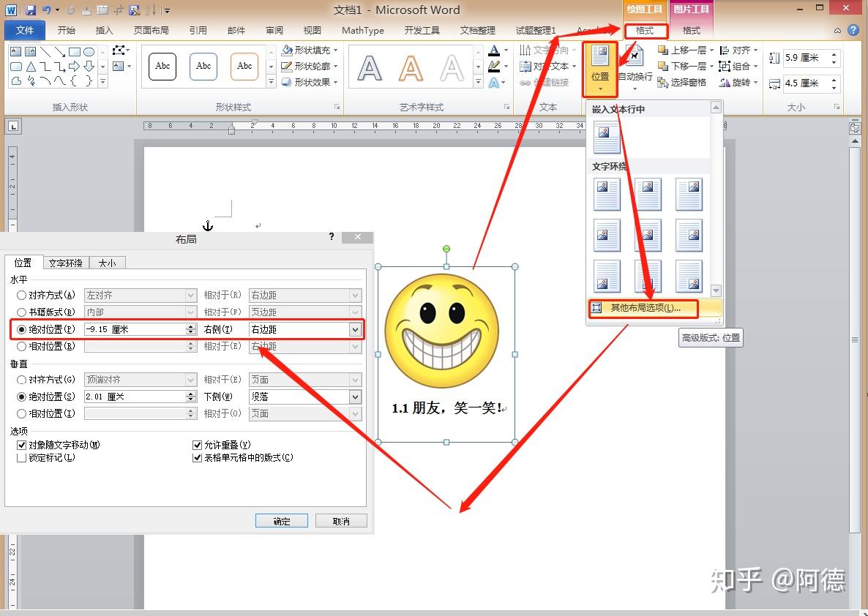Select horizontal 绝对位置(P) radio button
Image resolution: width=868 pixels, height=616 pixels.
[21, 329]
